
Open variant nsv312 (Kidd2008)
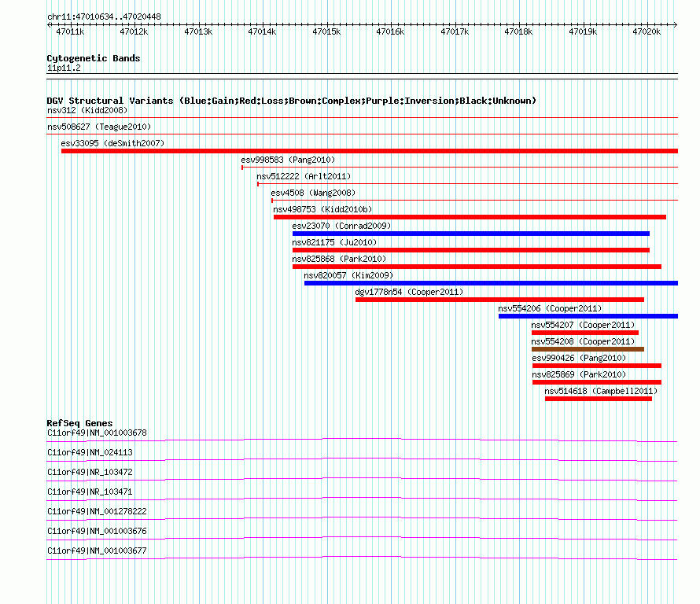pyautogui.click(x=87, y=110)
